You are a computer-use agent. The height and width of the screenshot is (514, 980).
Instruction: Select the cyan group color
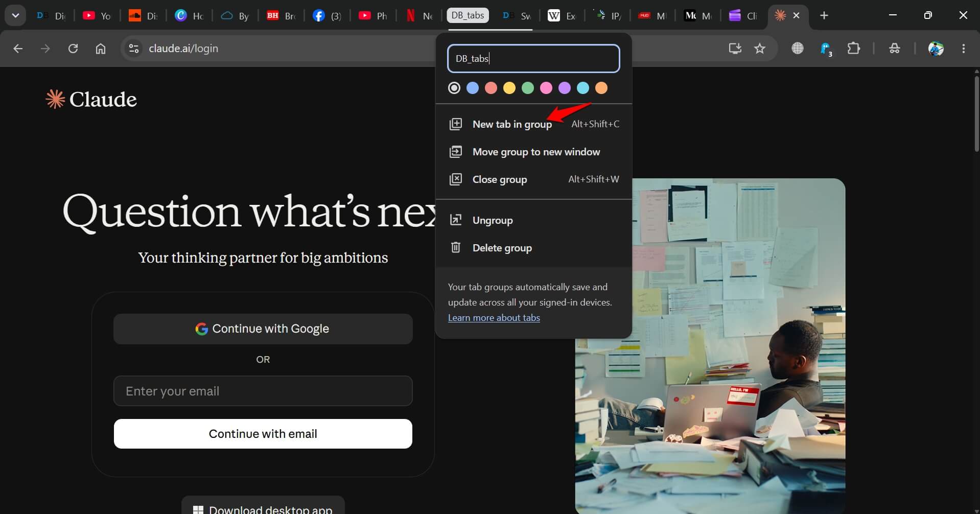pos(583,88)
